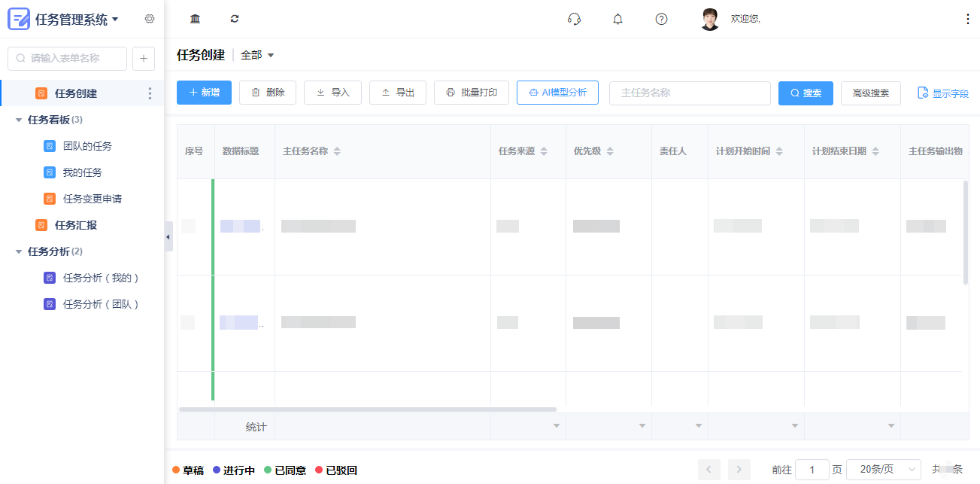Screen dimensions: 980x484
Task: Open the institution building icon in top bar
Action: pos(196,19)
